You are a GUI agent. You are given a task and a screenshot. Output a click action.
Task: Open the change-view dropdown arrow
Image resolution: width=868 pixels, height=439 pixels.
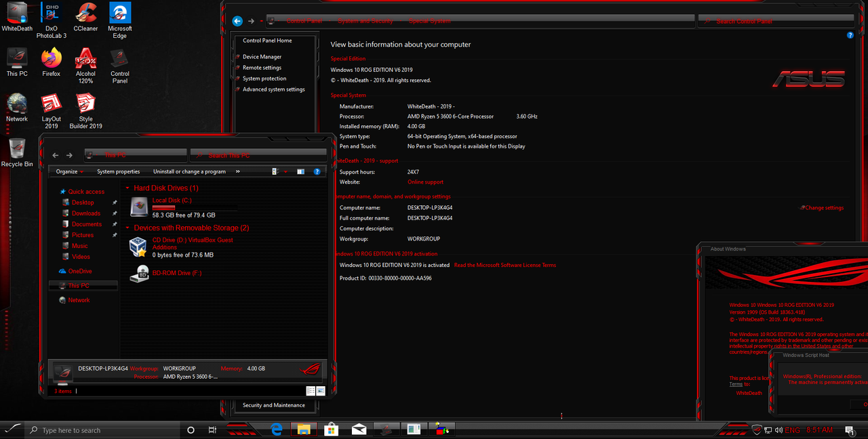285,172
